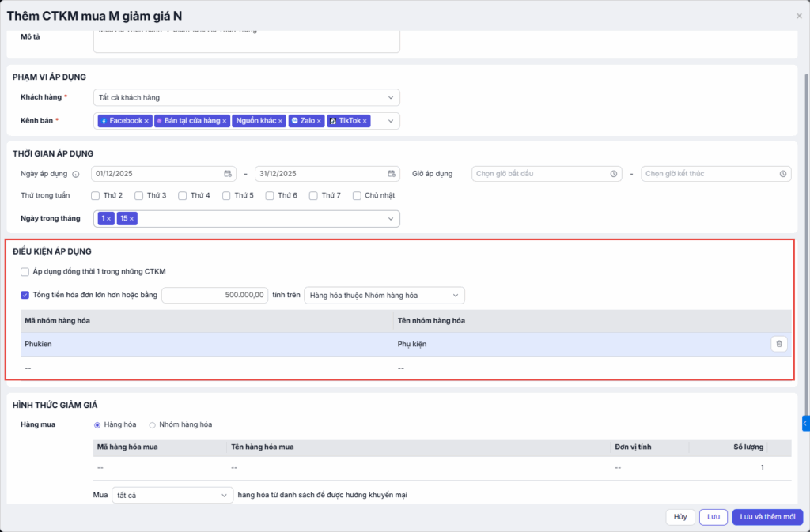810x532 pixels.
Task: Enable Áp dụng đồng thời 1 trong những CTKM
Action: [26, 271]
